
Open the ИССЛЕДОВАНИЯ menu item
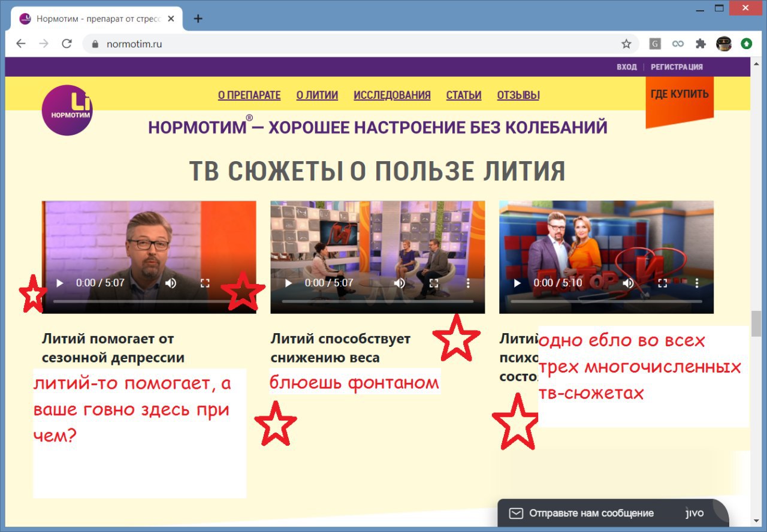pos(392,95)
